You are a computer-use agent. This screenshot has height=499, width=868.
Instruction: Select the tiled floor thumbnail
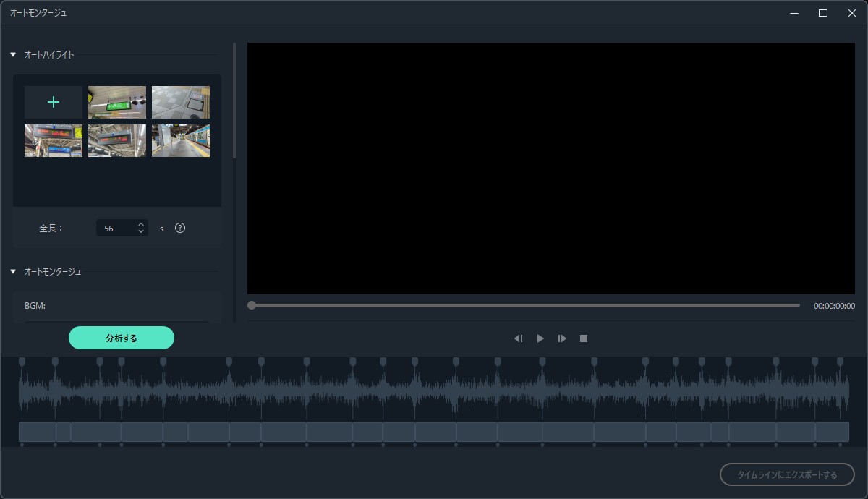(181, 103)
